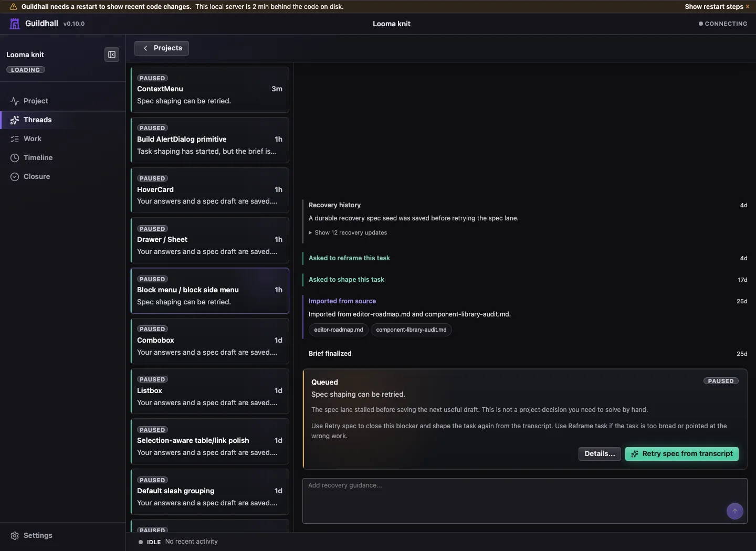
Task: Open the Drawer / Sheet thread
Action: point(209,240)
